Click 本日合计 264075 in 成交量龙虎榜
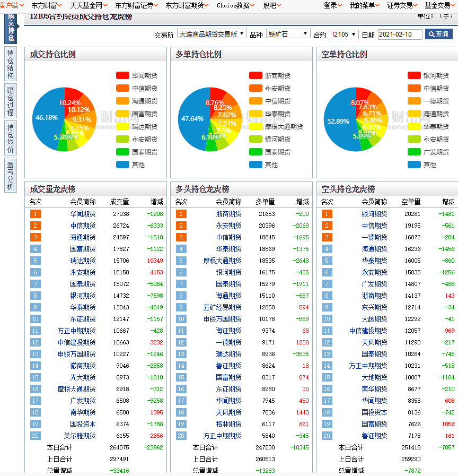This screenshot has width=458, height=476. point(119,447)
